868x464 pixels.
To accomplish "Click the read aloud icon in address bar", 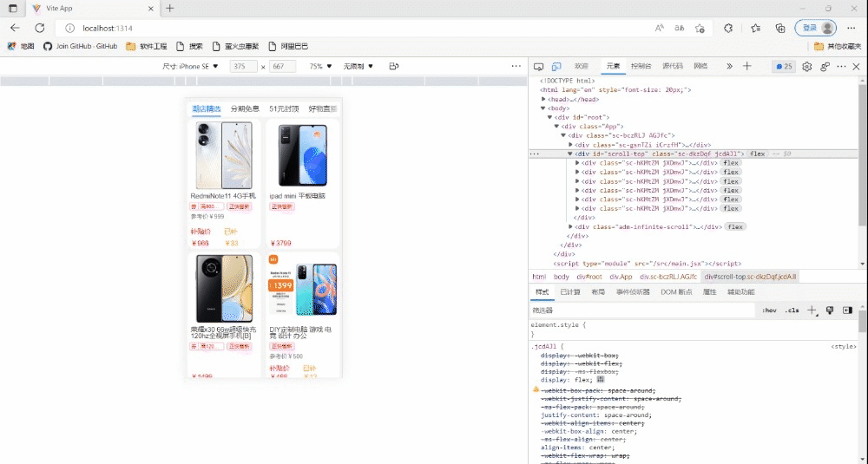I will click(660, 28).
